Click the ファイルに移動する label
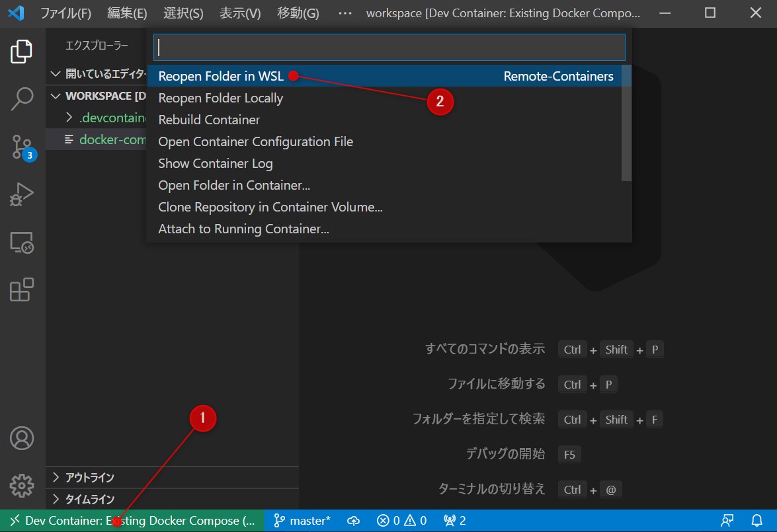 coord(497,384)
